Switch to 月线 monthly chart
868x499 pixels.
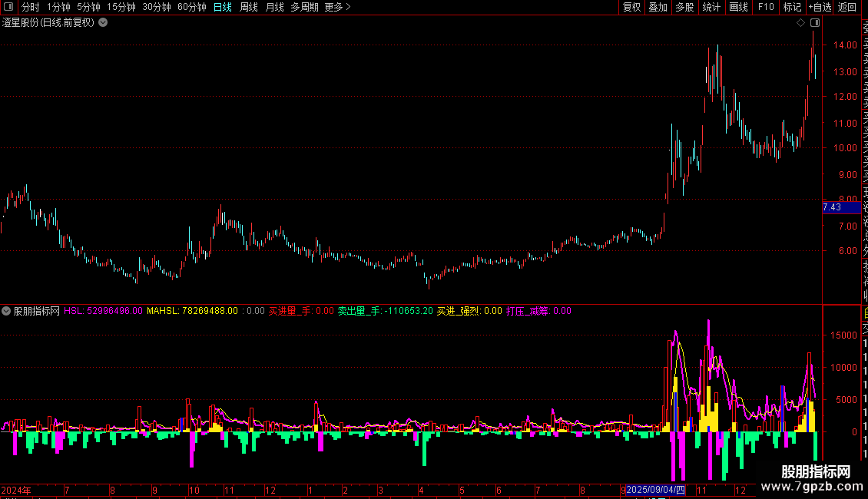tap(274, 7)
